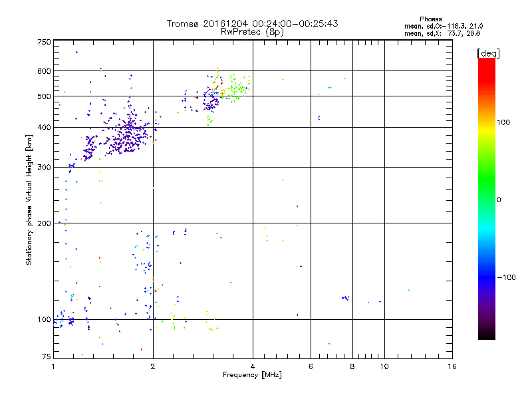Click the '4' frequency tick label

253,366
